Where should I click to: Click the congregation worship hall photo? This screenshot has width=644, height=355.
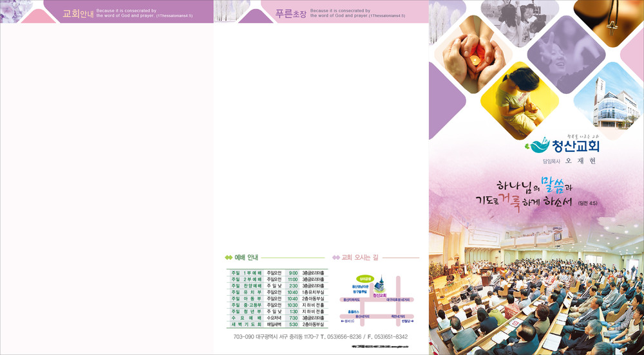click(536, 289)
